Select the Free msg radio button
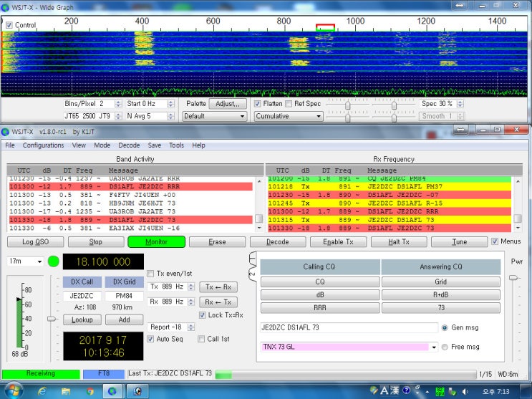The height and width of the screenshot is (399, 532). (445, 347)
